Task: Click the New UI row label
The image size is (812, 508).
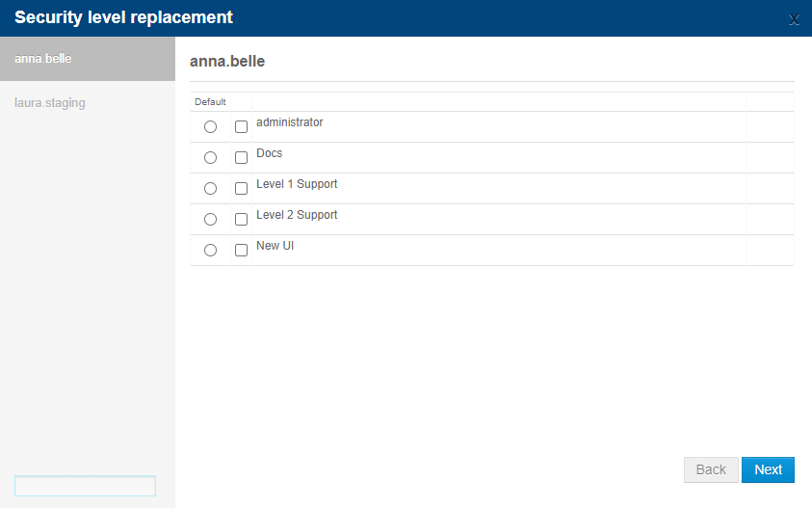Action: pyautogui.click(x=275, y=246)
